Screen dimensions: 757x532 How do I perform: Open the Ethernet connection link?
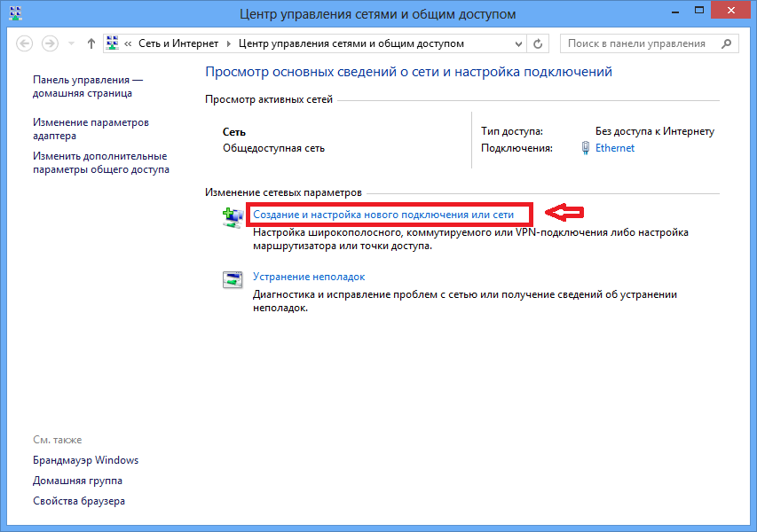click(615, 148)
